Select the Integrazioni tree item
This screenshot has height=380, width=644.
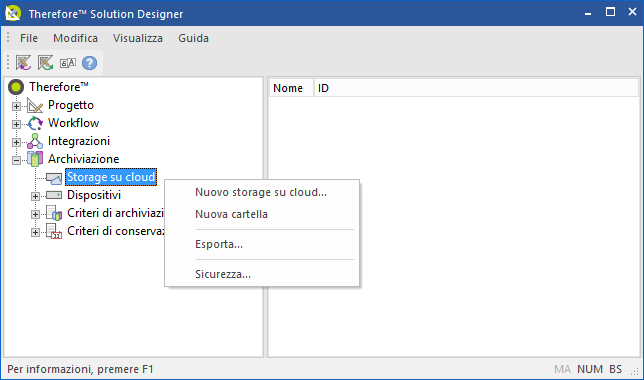[79, 141]
